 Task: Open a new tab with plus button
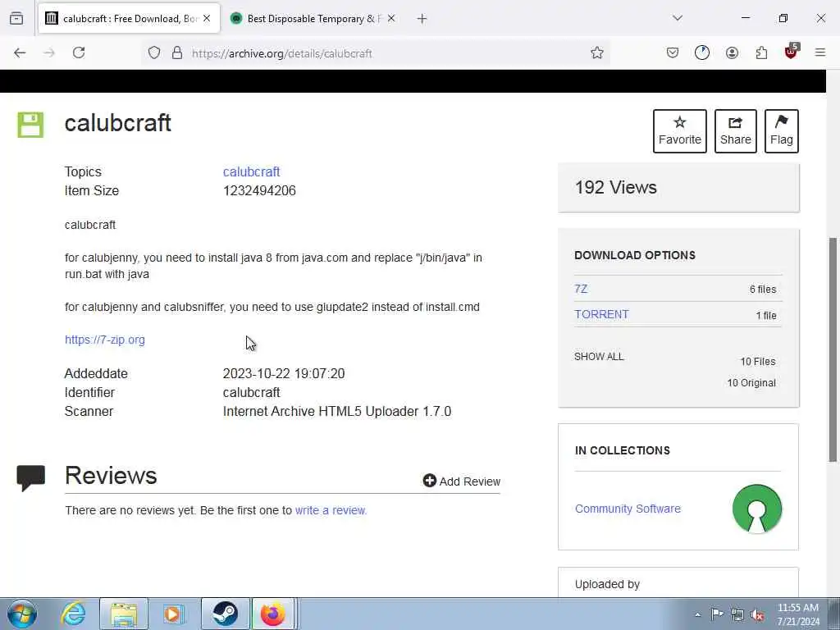pyautogui.click(x=422, y=19)
